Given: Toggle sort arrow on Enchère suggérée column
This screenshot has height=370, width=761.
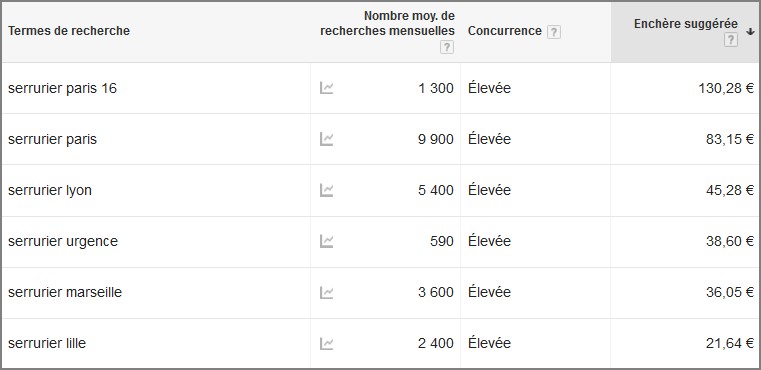Looking at the screenshot, I should pyautogui.click(x=750, y=32).
